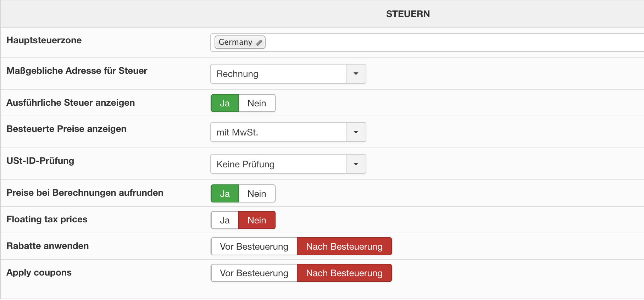Expand the Besteuerte Preise anzeigen dropdown arrow
The image size is (644, 300).
(356, 132)
